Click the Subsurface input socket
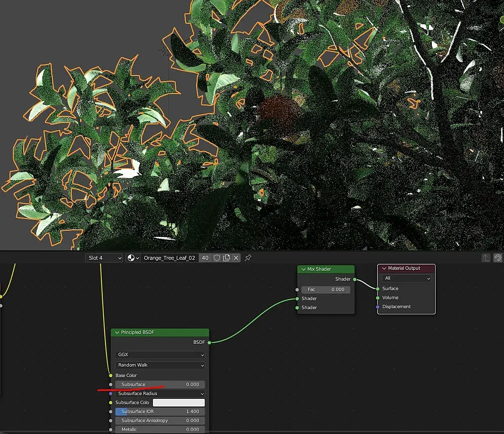The width and height of the screenshot is (504, 434). click(x=111, y=385)
